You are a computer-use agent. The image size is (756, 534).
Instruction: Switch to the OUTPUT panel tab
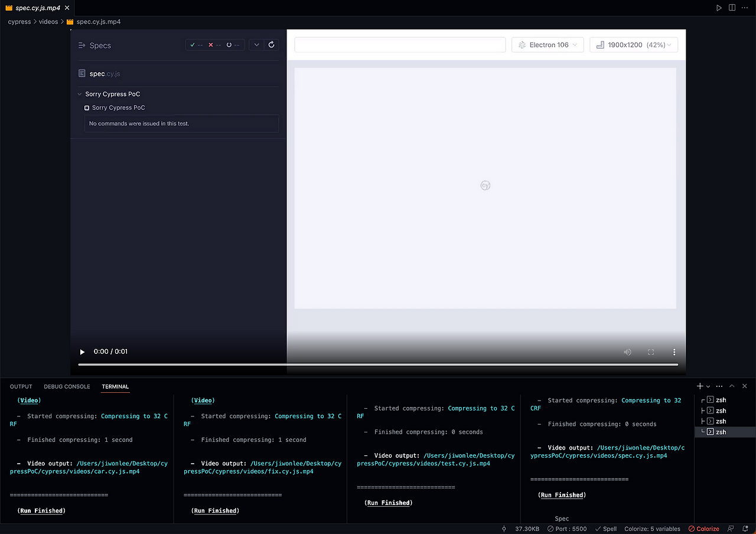pos(21,387)
